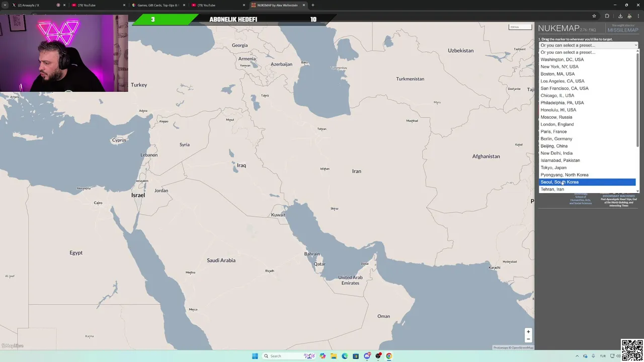Open the Chrome three-dot menu
Screen dimensions: 644x362
tap(638, 16)
